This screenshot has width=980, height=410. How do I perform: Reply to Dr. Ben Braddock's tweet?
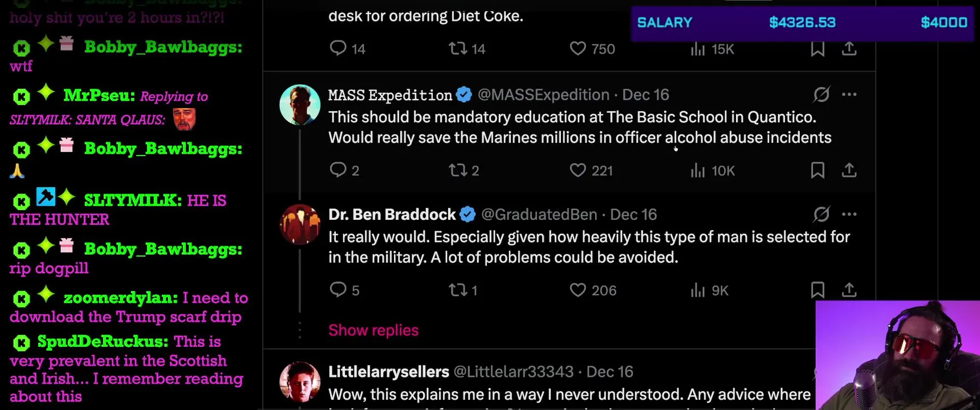tap(338, 290)
